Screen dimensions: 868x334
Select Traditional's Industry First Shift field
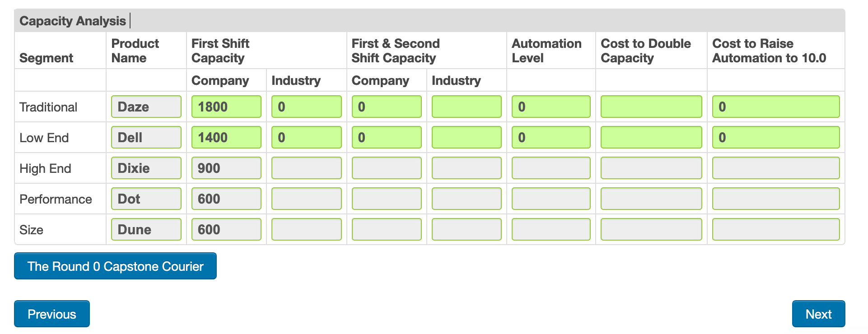click(x=306, y=107)
